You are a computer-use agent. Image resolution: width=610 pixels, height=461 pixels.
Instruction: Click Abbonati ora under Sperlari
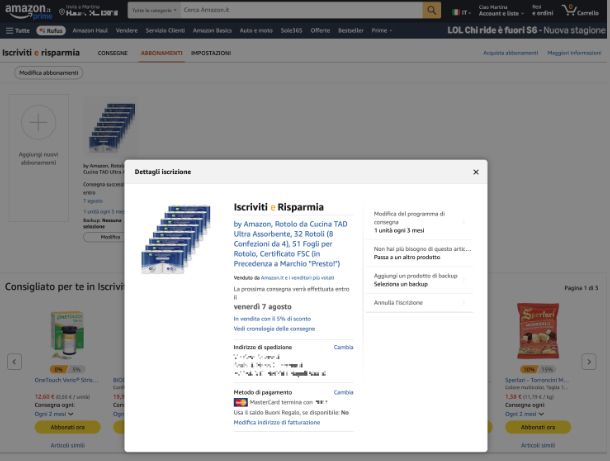(x=538, y=427)
